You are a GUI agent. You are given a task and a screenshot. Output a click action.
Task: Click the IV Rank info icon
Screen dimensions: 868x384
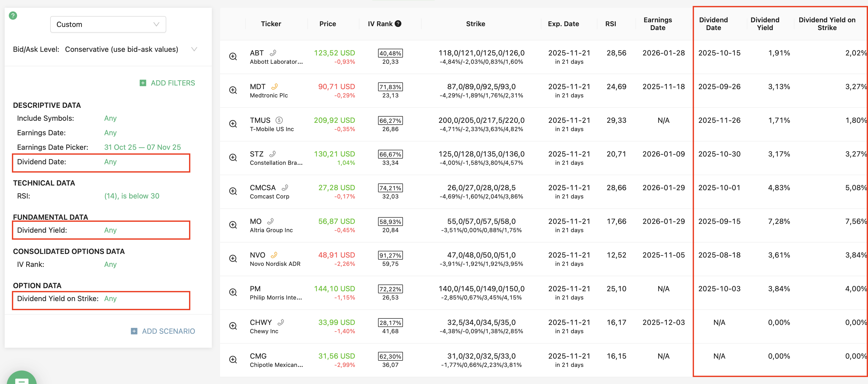[x=398, y=24]
